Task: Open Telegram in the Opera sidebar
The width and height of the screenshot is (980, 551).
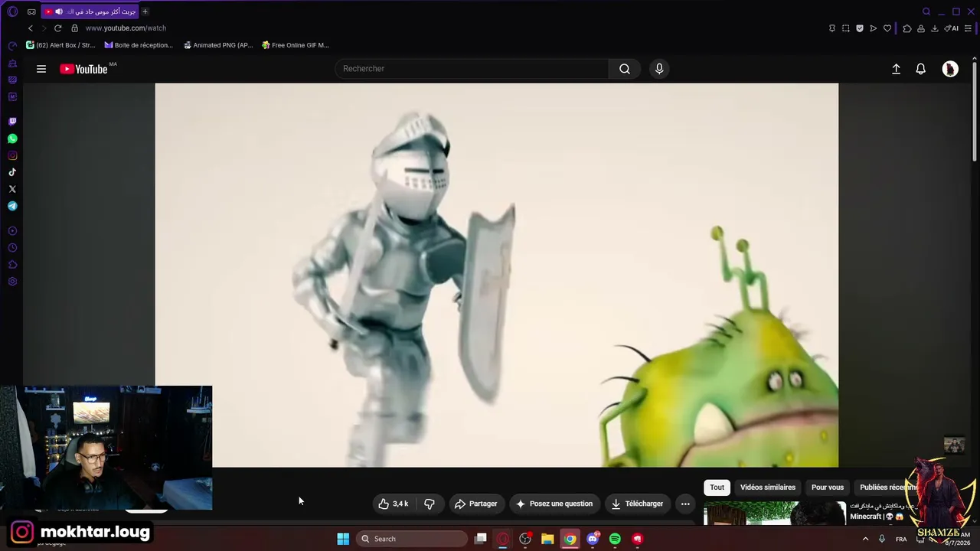Action: pyautogui.click(x=12, y=206)
